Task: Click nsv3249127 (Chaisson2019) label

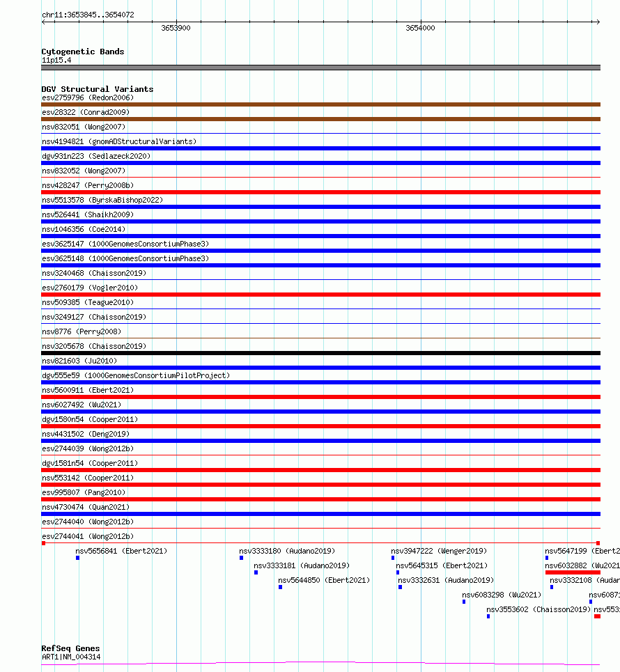Action: pos(94,317)
